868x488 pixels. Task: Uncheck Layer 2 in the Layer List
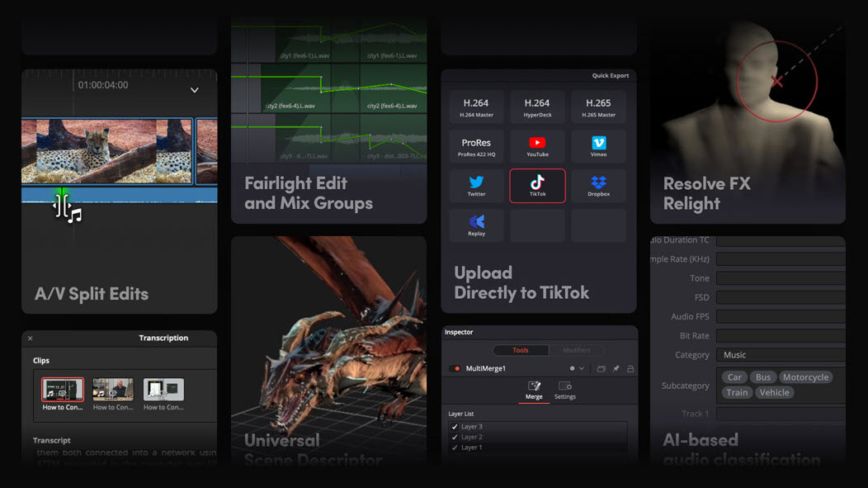454,436
